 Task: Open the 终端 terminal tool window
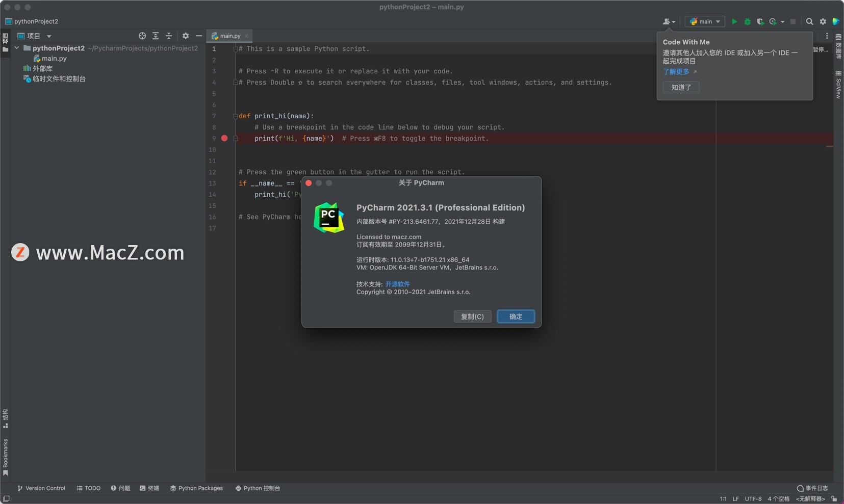tap(149, 488)
